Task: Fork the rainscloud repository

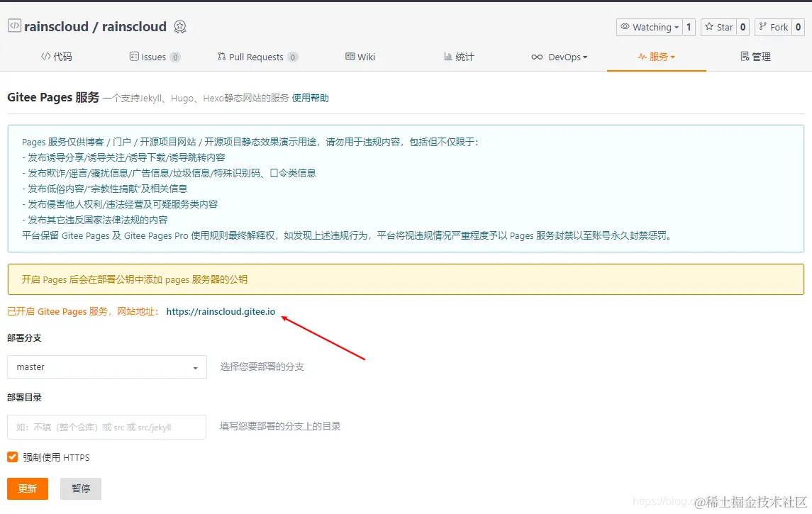Action: tap(773, 27)
